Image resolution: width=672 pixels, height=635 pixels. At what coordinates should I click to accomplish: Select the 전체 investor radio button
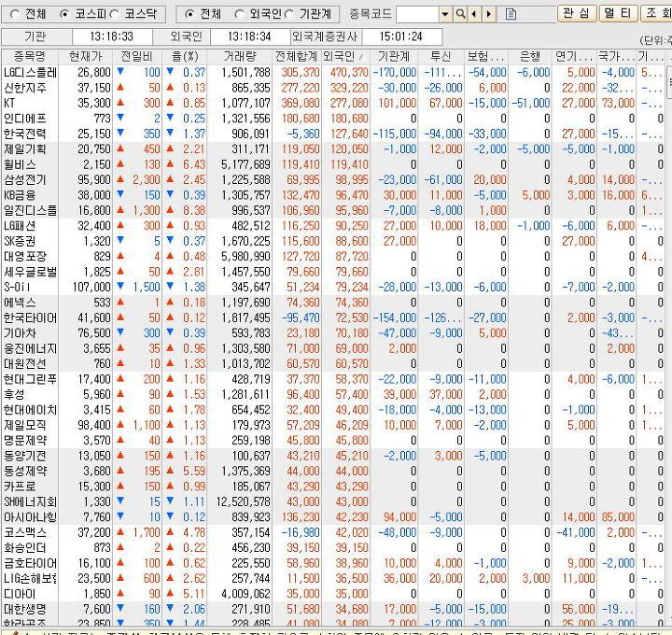tap(189, 14)
